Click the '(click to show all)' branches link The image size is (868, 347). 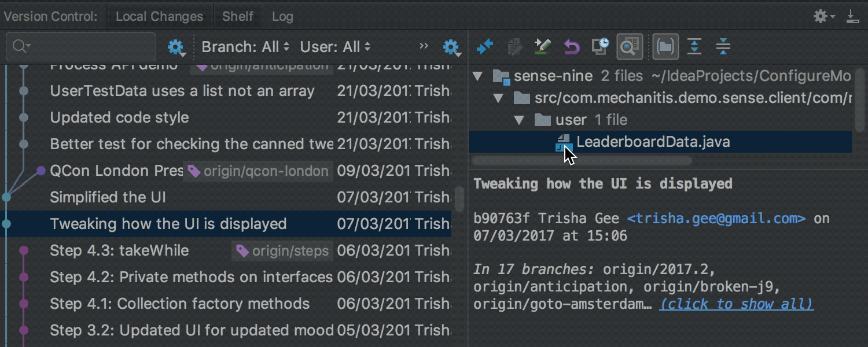click(735, 304)
